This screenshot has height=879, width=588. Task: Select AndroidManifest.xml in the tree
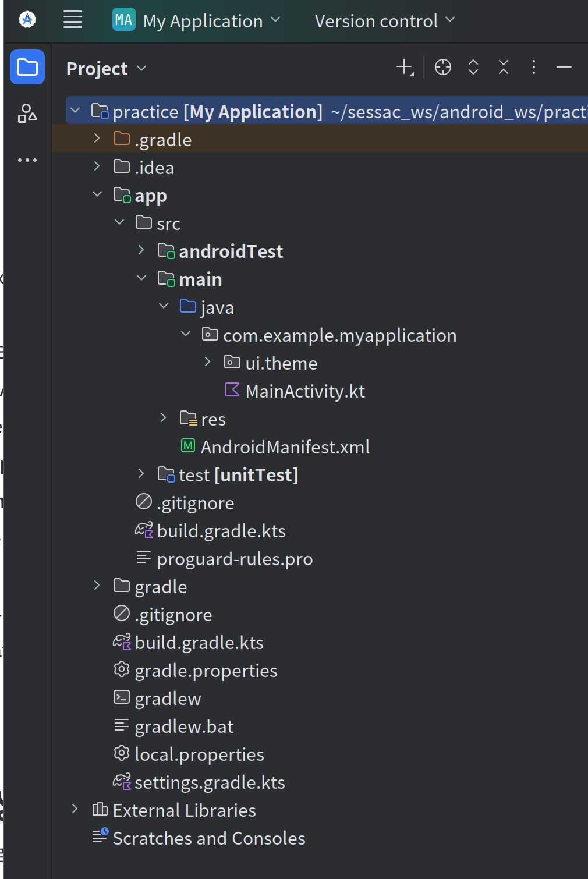click(285, 447)
